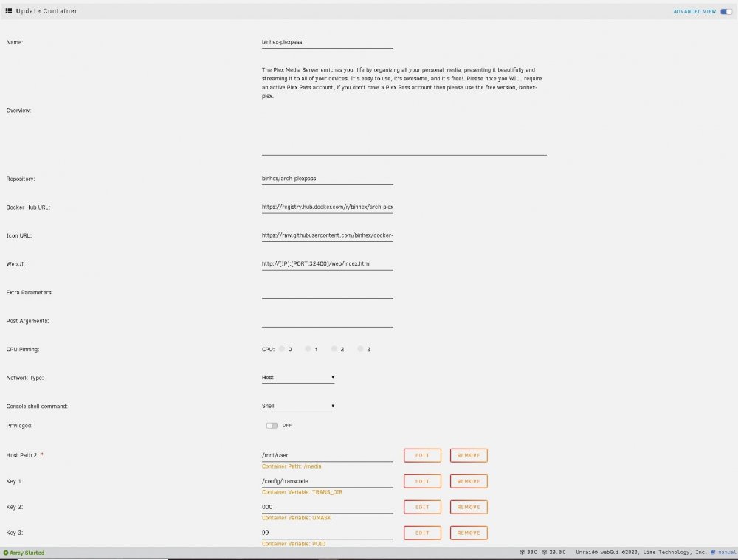Click into the Overview description text area
The image size is (738, 560).
point(404,110)
